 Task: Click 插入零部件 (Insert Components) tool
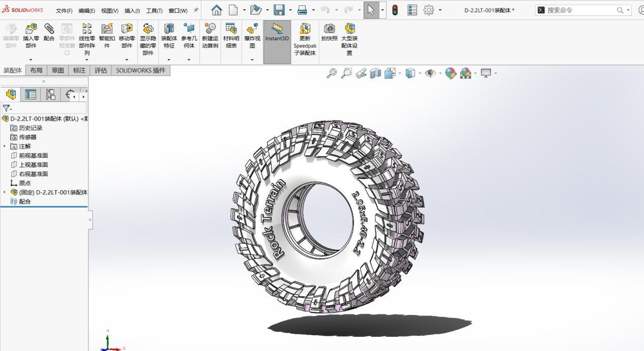tap(31, 36)
